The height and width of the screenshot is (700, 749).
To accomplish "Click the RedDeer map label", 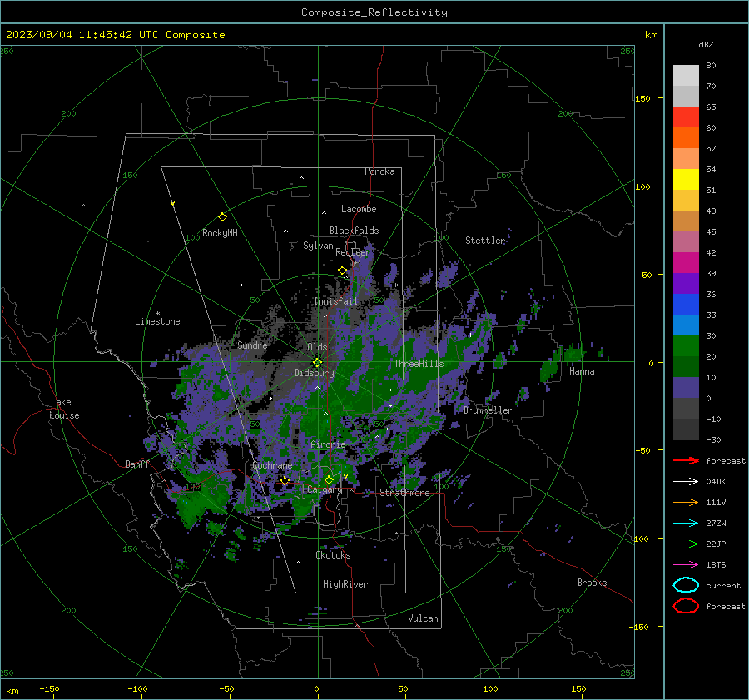I will pos(353,252).
